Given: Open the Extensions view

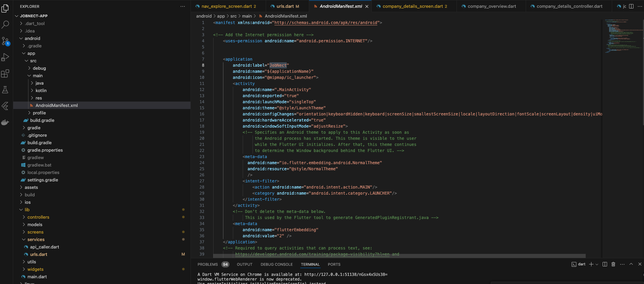Looking at the screenshot, I should pos(5,73).
